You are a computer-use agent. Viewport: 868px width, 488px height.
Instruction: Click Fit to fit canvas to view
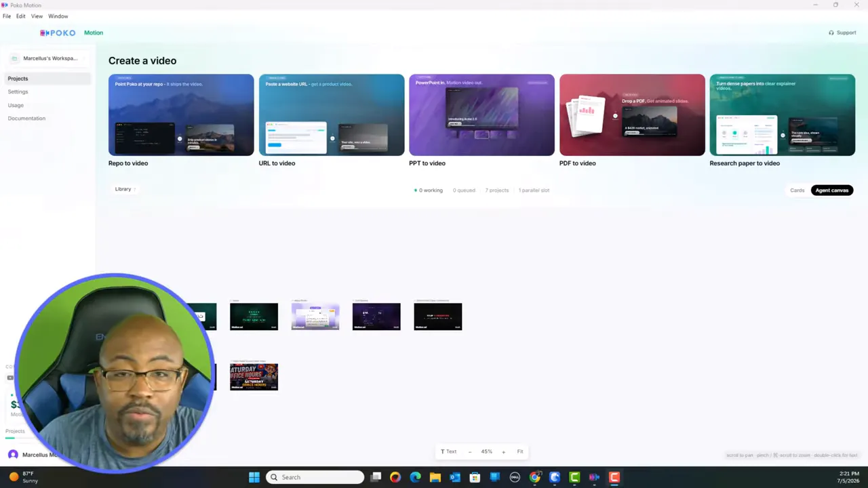click(520, 451)
